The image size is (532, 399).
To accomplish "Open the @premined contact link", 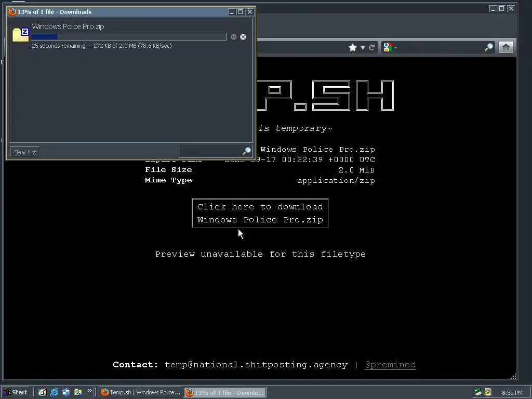I will tap(390, 365).
